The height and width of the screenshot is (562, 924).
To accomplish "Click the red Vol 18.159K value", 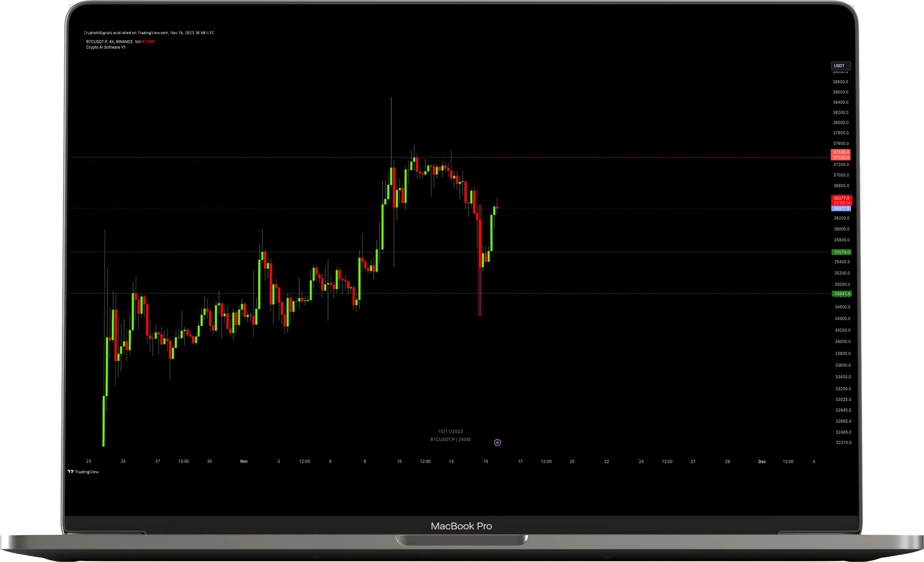I will coord(147,41).
